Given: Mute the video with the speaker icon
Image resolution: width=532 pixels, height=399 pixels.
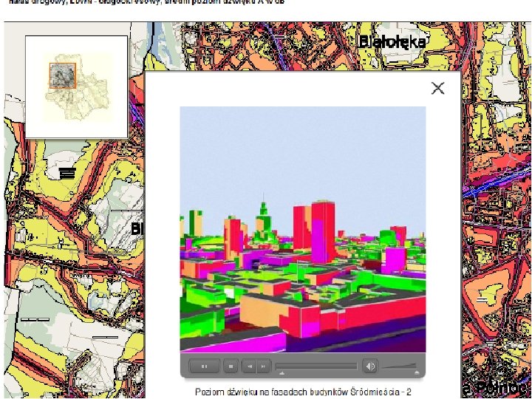Looking at the screenshot, I should click(x=370, y=366).
